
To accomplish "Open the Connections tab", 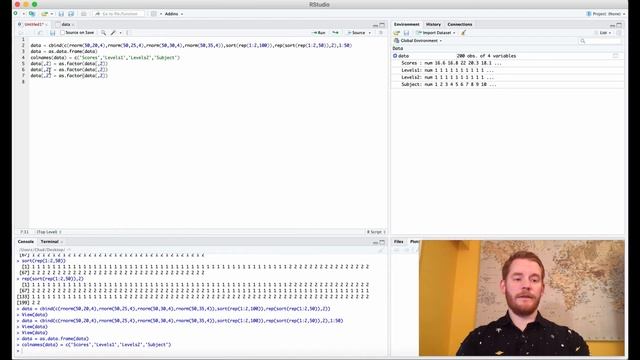I will pyautogui.click(x=460, y=24).
